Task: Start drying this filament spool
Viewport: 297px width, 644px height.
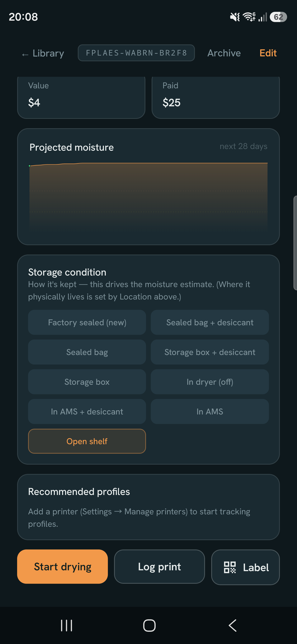Action: click(x=63, y=567)
